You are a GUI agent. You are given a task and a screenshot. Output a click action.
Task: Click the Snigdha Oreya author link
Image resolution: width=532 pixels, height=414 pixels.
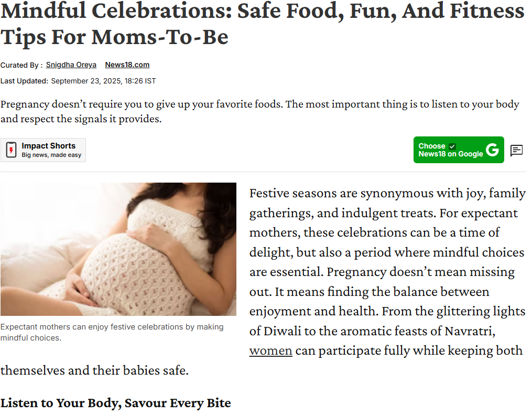(71, 65)
